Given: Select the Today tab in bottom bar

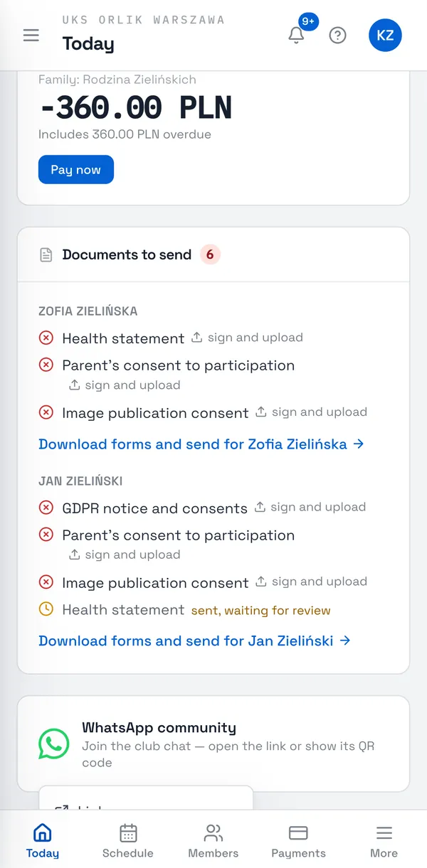Looking at the screenshot, I should point(43,840).
